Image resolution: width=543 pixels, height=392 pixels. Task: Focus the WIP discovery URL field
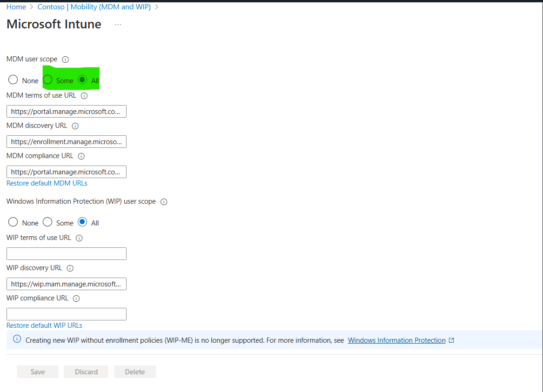(67, 284)
